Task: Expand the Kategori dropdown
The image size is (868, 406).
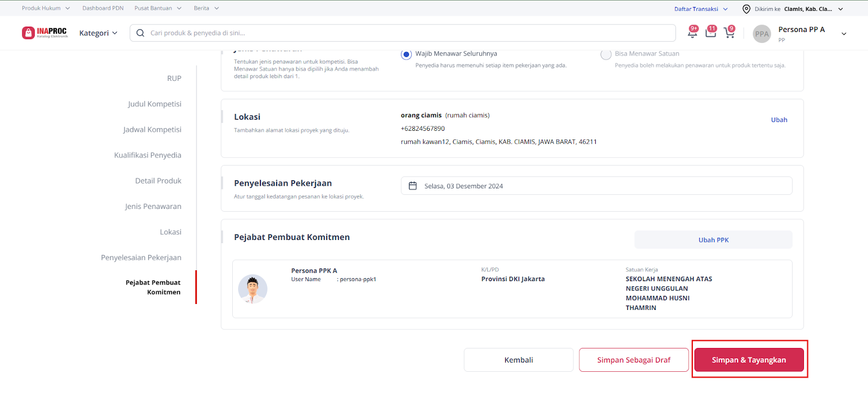Action: click(98, 33)
